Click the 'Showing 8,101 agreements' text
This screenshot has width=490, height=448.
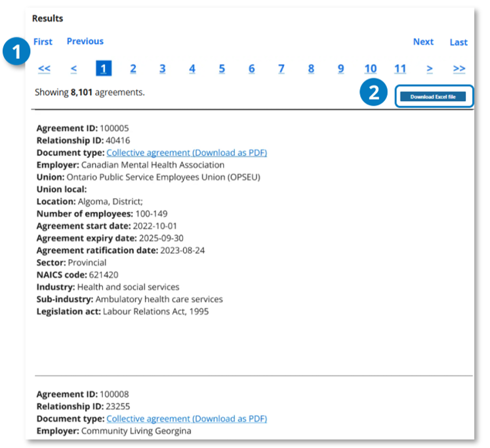point(90,92)
